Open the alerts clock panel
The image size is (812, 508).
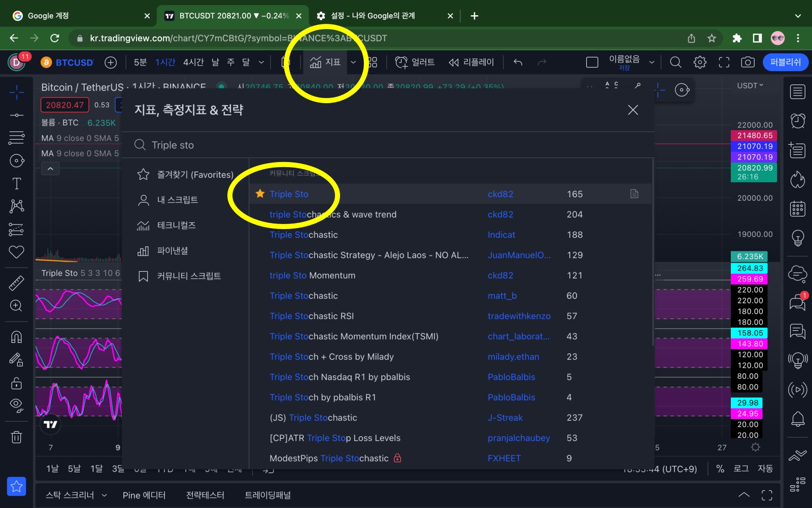(797, 121)
